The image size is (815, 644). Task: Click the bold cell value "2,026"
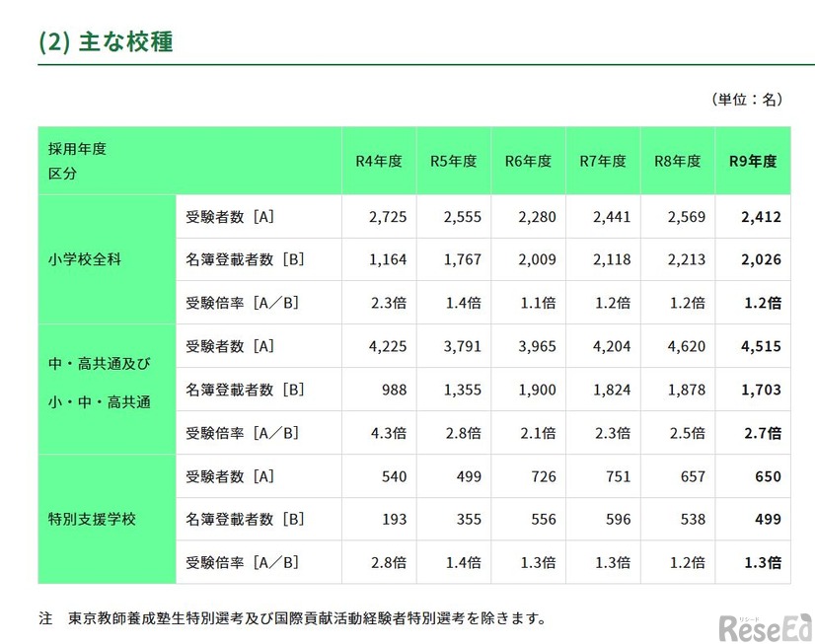761,259
